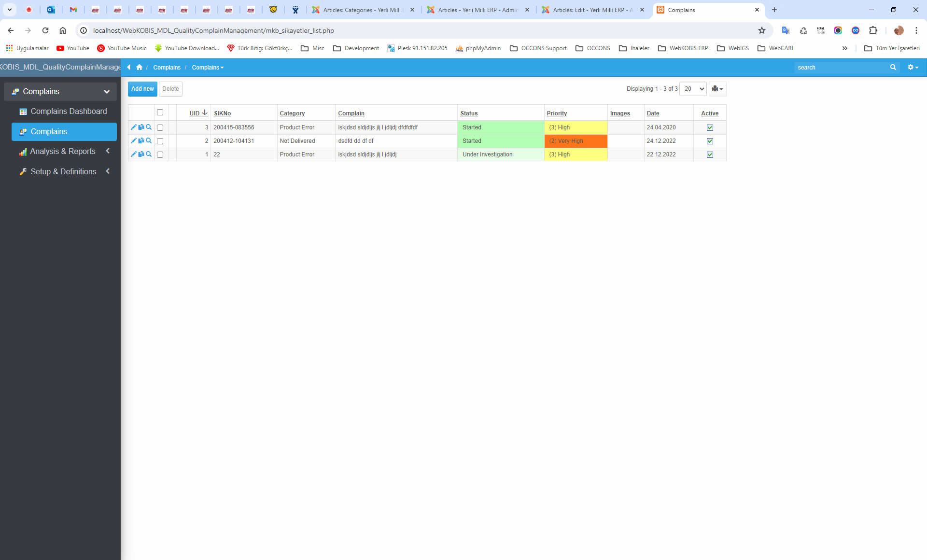Viewport: 927px width, 560px height.
Task: Open browser home page button
Action: click(x=63, y=30)
